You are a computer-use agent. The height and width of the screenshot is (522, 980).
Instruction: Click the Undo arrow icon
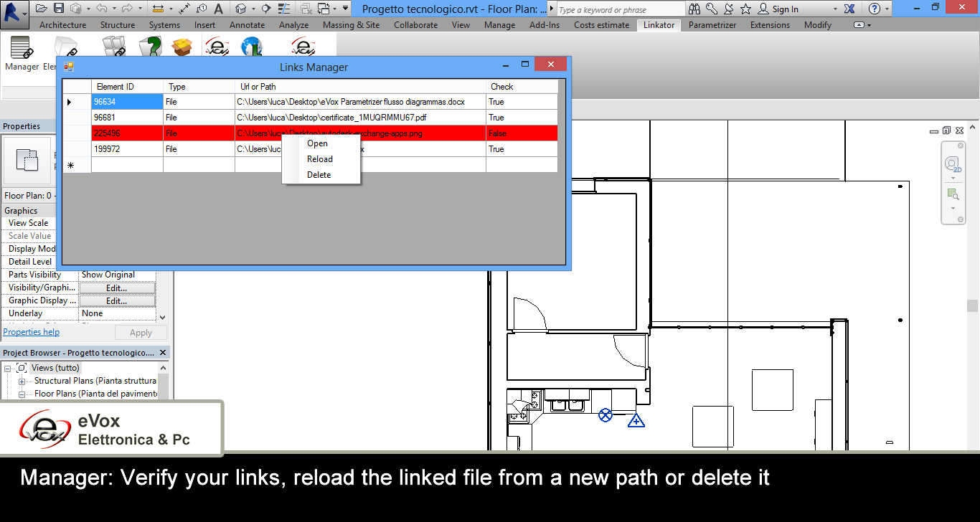click(x=101, y=9)
